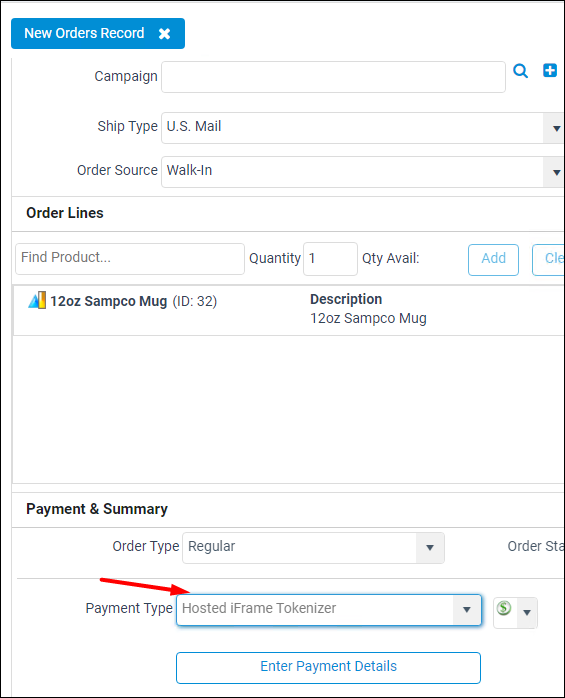Open the Payment Type dropdown arrow

(x=467, y=610)
